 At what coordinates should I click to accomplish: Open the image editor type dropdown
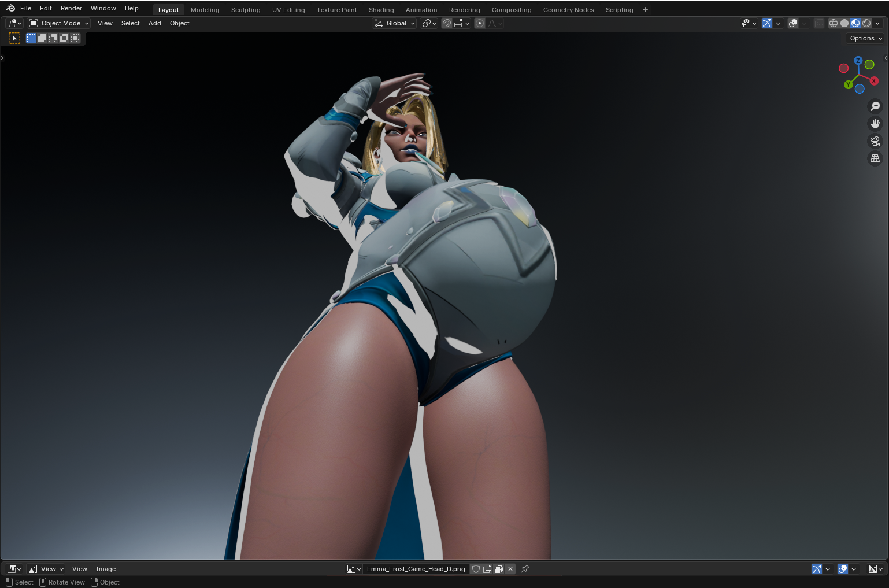(x=14, y=569)
